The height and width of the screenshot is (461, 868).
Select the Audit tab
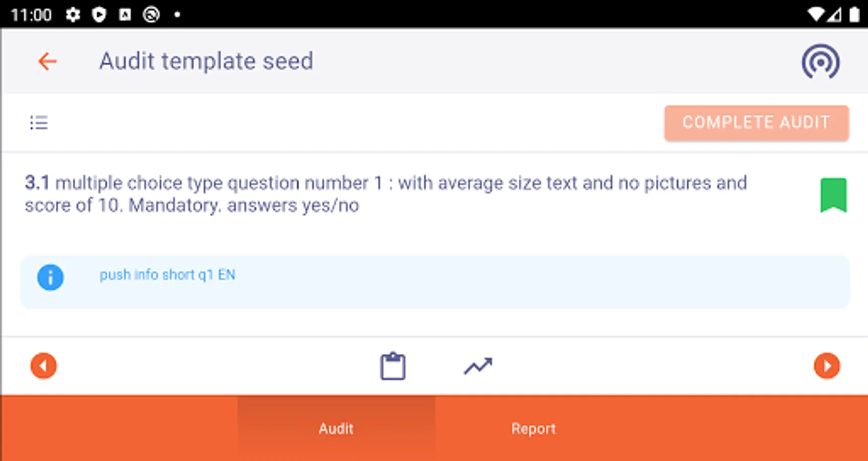[336, 428]
